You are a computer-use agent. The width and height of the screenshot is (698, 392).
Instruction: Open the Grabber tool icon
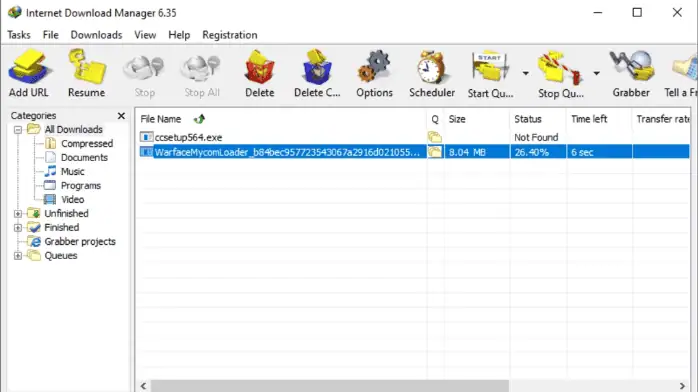(x=631, y=67)
